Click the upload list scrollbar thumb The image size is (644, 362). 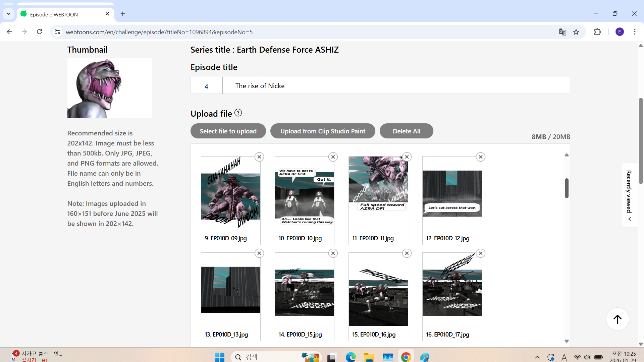tap(567, 188)
